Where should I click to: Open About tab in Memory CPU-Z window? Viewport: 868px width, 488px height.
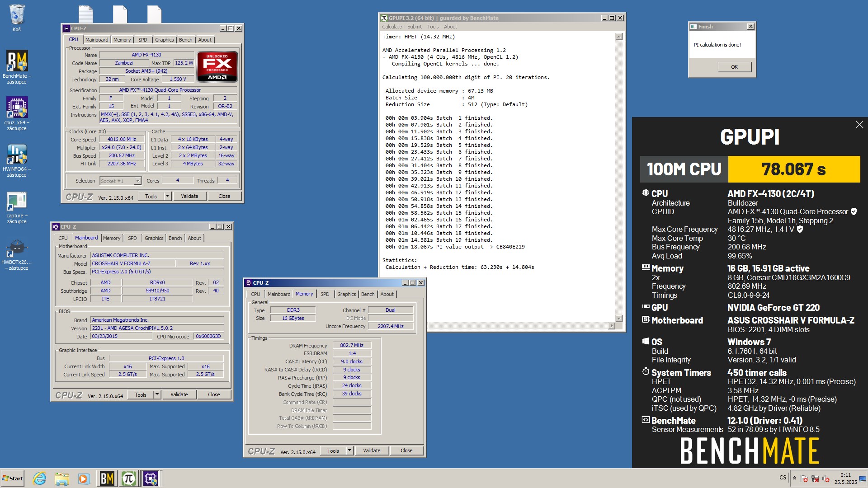point(387,294)
